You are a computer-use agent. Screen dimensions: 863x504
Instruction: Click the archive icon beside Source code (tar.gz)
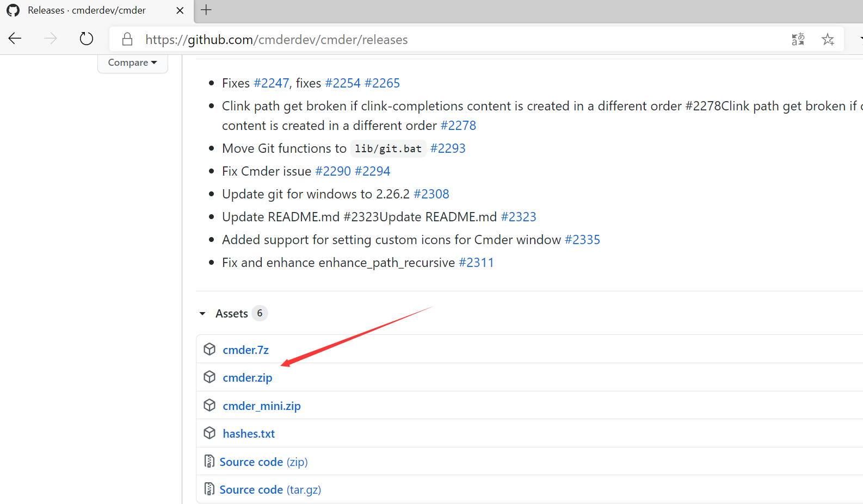tap(209, 489)
